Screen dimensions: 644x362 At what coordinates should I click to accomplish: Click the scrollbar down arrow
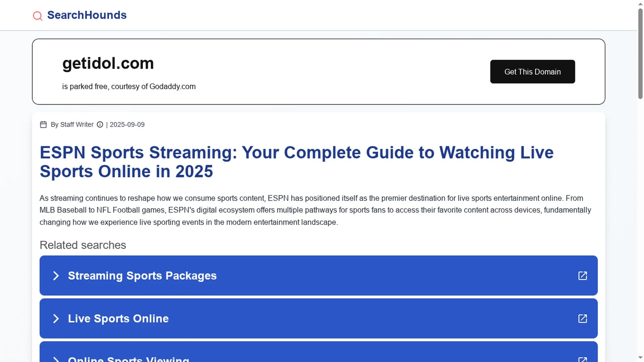tap(640, 358)
